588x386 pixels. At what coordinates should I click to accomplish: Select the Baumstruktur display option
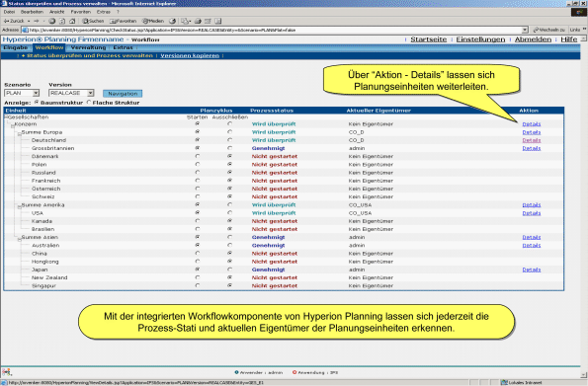point(37,102)
